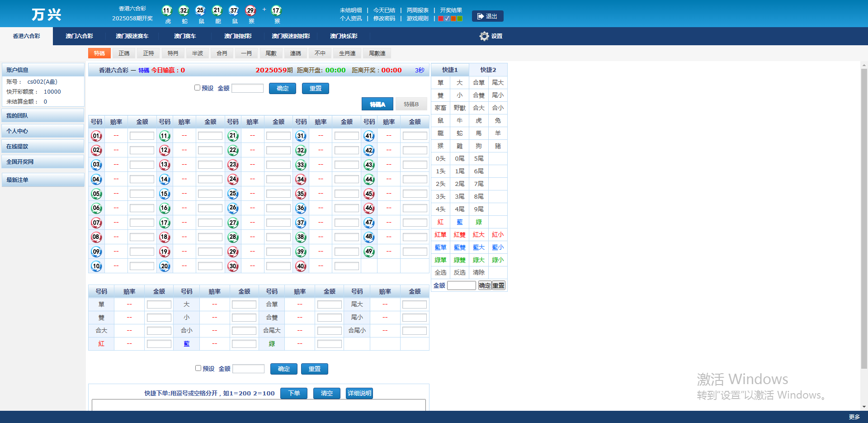The image size is (868, 423).
Task: Click the logout arrow icon
Action: 480,16
